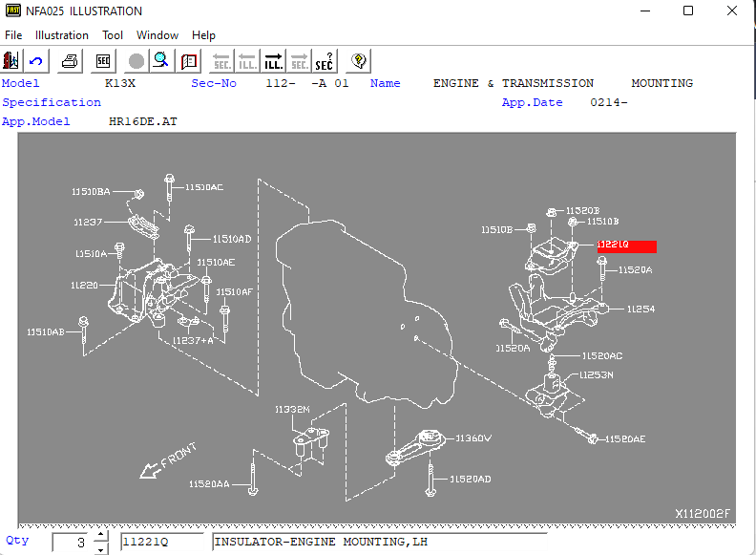This screenshot has width=756, height=555.
Task: Decrease Qty with the down arrow
Action: [100, 549]
